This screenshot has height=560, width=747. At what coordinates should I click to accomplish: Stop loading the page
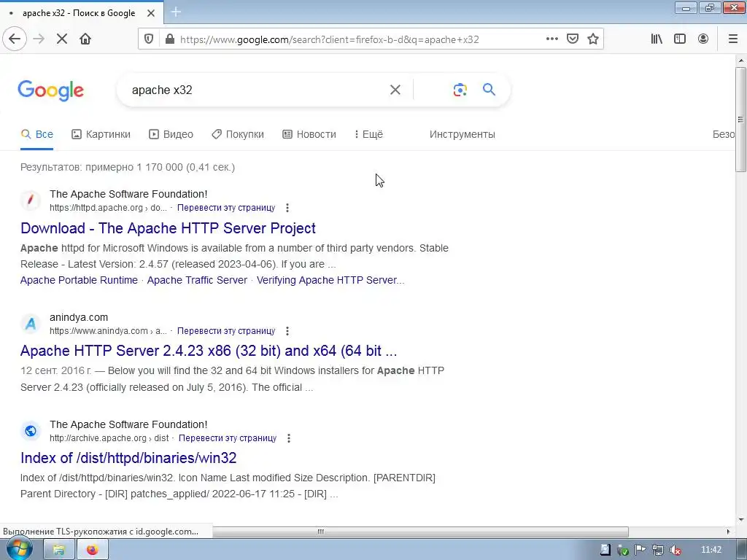coord(62,39)
